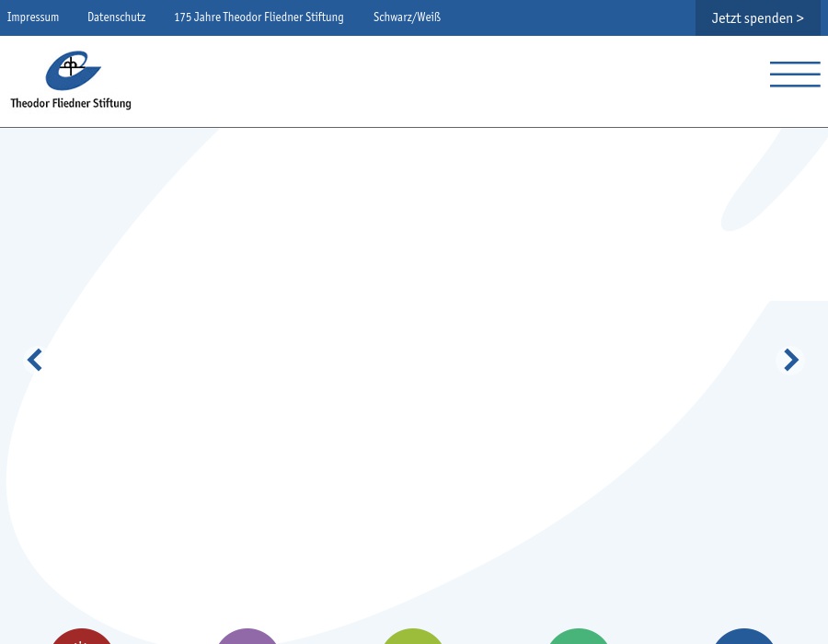The height and width of the screenshot is (644, 828).
Task: Click the Theodor Fliedner Stiftung wordmark text
Action: pyautogui.click(x=71, y=104)
